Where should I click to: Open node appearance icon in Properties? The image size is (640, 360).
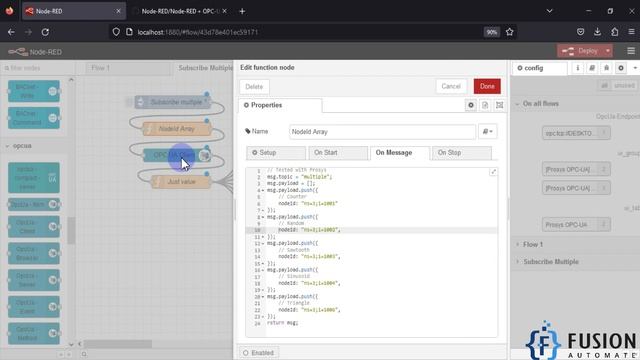pos(499,105)
